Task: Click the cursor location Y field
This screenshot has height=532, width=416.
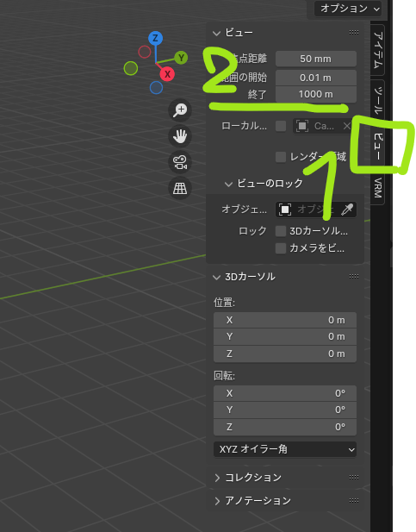Action: tap(285, 336)
